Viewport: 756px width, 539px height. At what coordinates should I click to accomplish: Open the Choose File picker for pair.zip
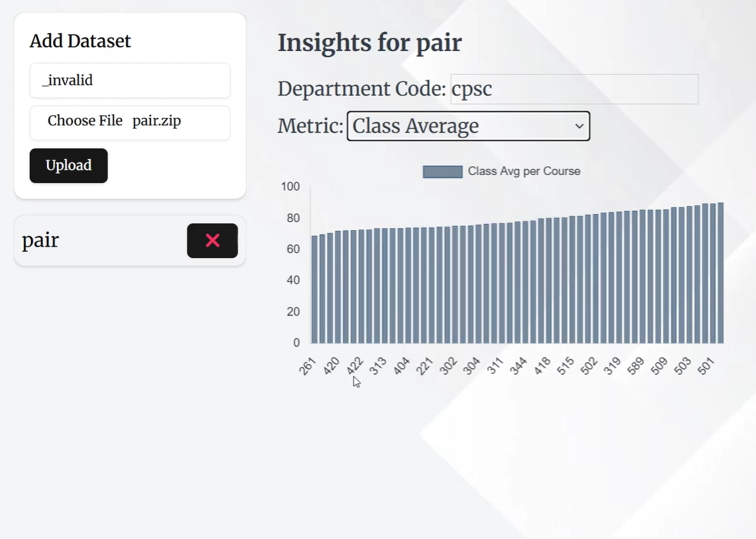[x=85, y=121]
